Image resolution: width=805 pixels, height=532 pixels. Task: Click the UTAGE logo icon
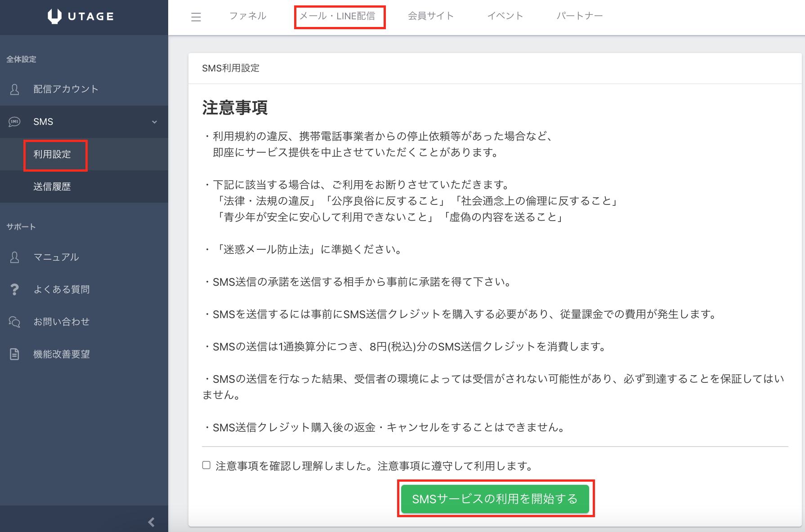54,16
